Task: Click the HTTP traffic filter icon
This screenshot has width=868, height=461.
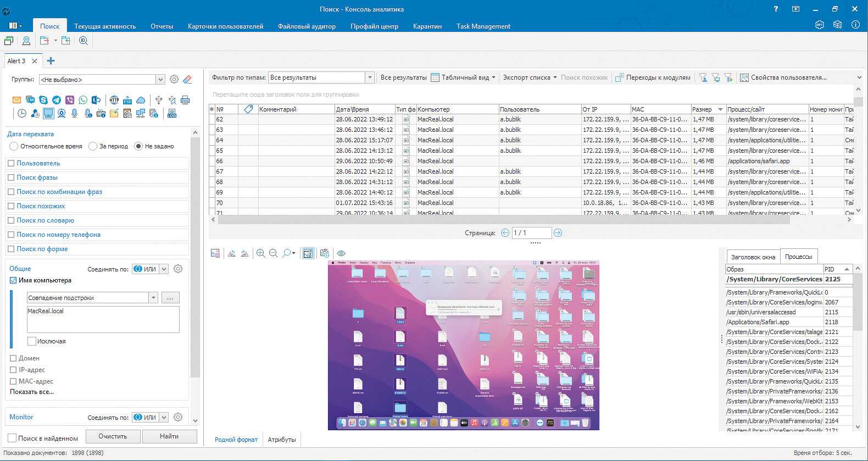Action: coord(114,100)
